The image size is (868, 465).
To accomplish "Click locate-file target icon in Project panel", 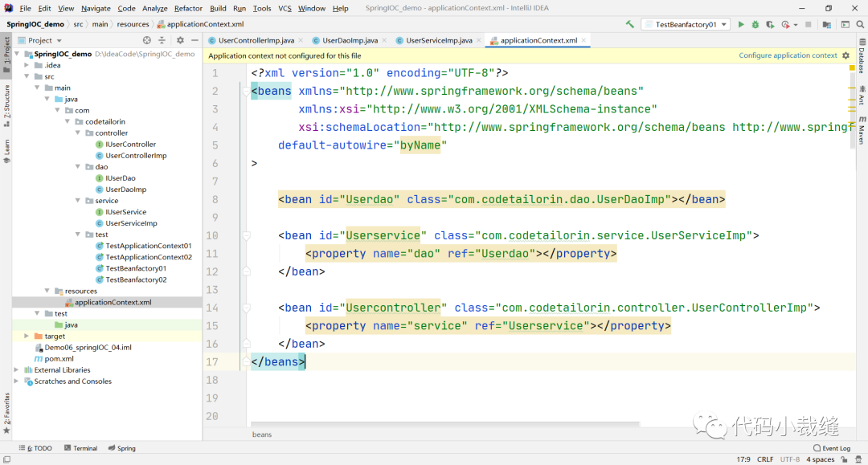I will click(x=146, y=40).
